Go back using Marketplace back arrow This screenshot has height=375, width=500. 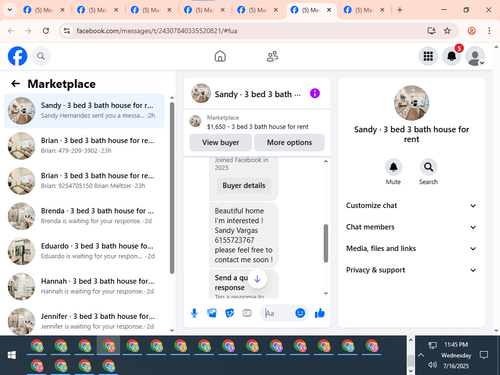tap(15, 84)
